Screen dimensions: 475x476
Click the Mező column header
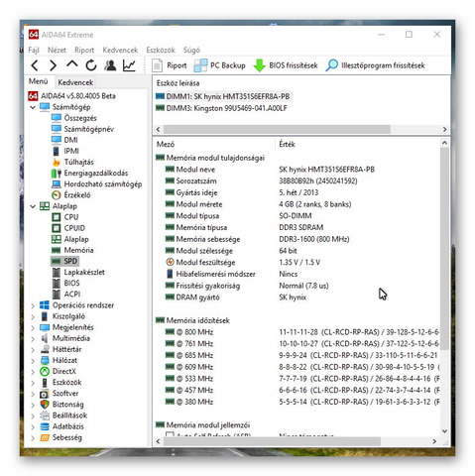click(214, 144)
